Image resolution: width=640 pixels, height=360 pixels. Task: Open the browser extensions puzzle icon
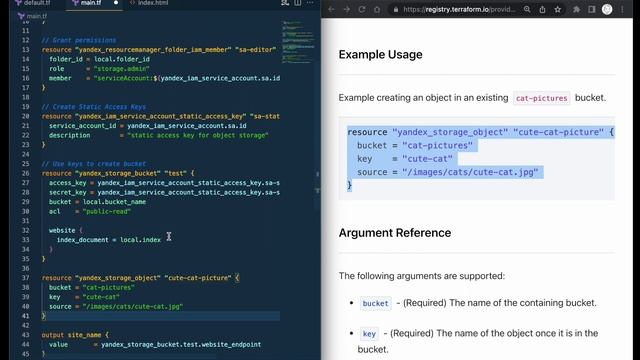pyautogui.click(x=576, y=9)
